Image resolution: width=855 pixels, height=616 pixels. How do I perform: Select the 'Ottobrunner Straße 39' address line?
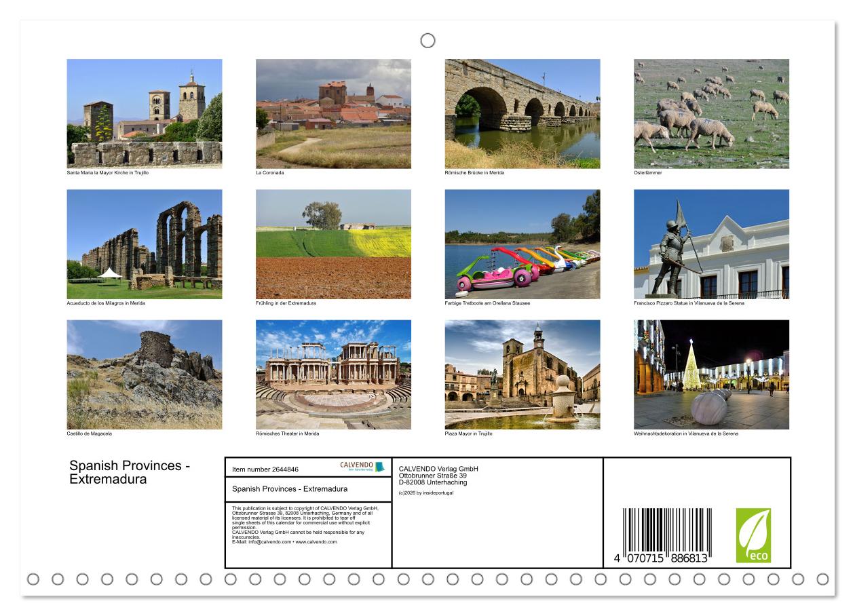coord(433,476)
